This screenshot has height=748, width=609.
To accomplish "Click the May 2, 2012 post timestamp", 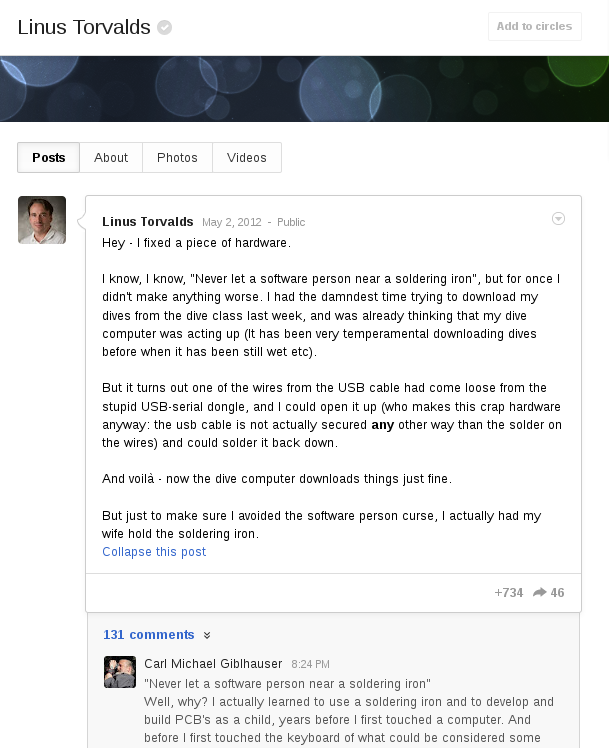I will tap(232, 222).
